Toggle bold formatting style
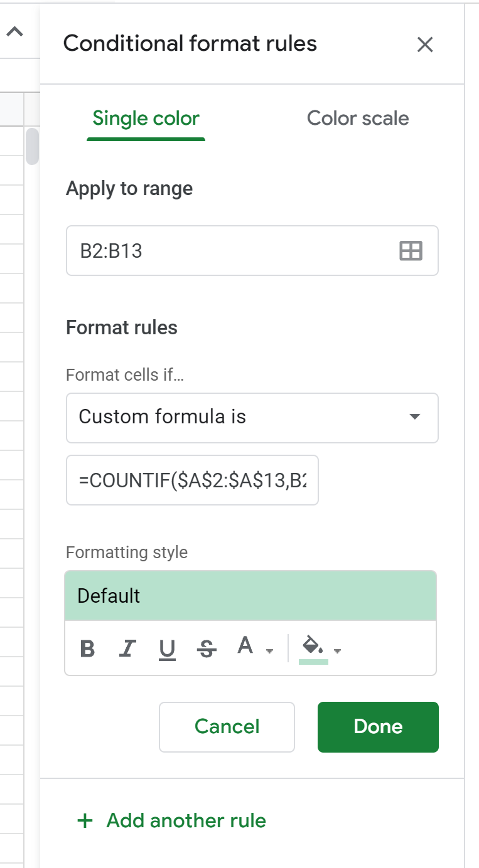This screenshot has width=479, height=868. (x=88, y=648)
